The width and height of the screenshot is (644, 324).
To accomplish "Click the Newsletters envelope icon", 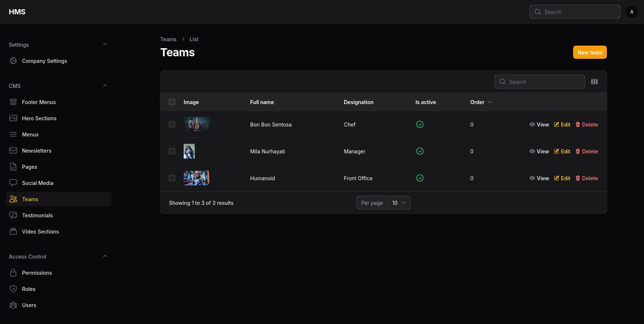I will coord(13,151).
